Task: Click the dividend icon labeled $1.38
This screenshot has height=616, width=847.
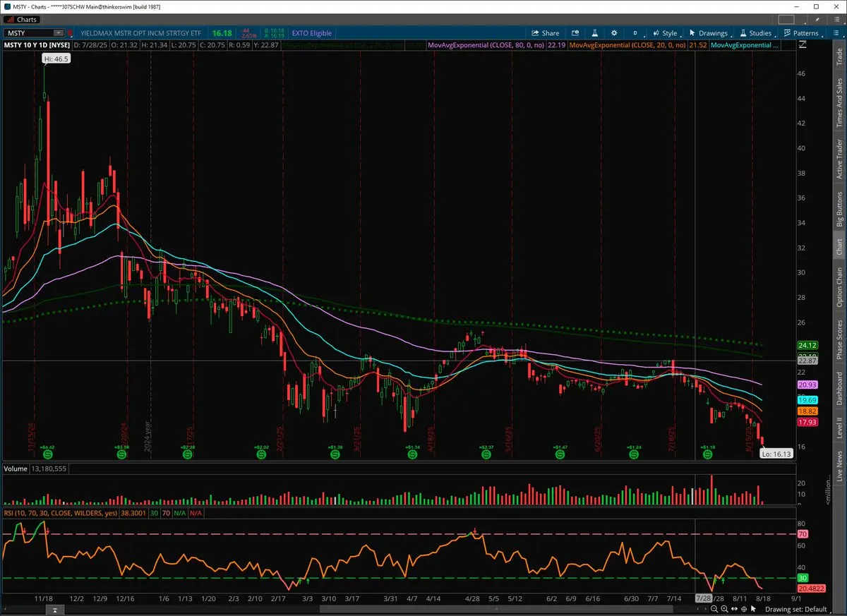Action: click(335, 455)
